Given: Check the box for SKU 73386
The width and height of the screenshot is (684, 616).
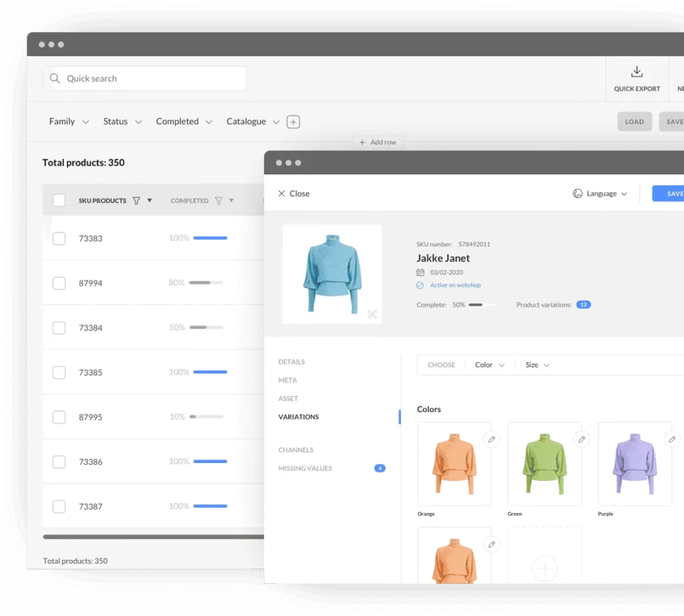Looking at the screenshot, I should 59,462.
